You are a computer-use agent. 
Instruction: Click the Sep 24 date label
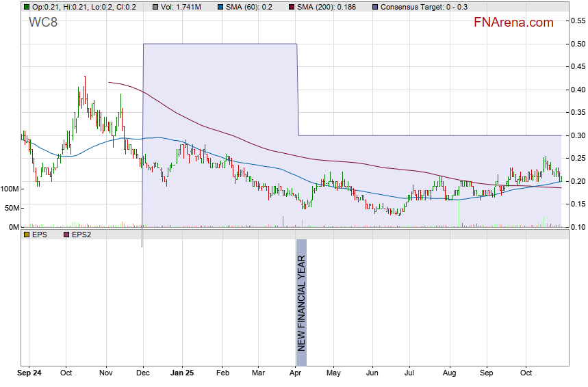coord(30,373)
